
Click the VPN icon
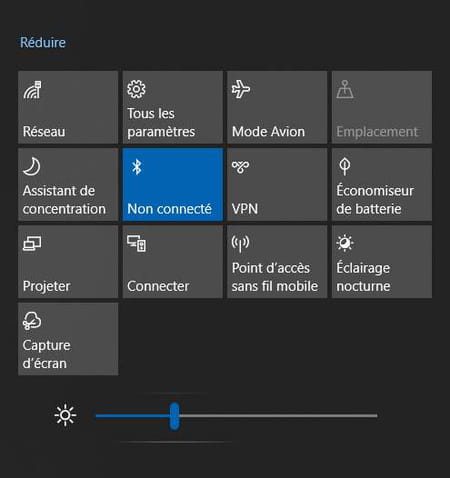coord(240,167)
